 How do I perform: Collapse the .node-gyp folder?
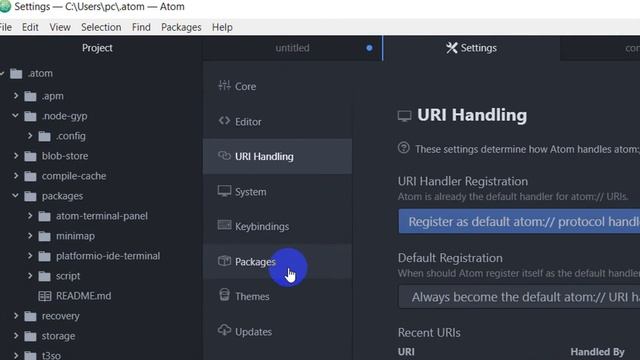(x=16, y=116)
